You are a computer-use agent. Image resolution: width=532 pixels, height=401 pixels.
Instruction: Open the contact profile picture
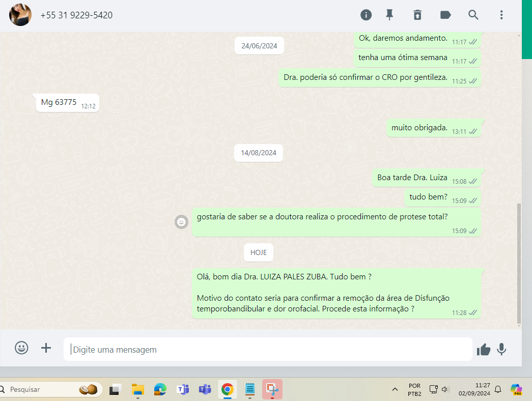point(20,15)
